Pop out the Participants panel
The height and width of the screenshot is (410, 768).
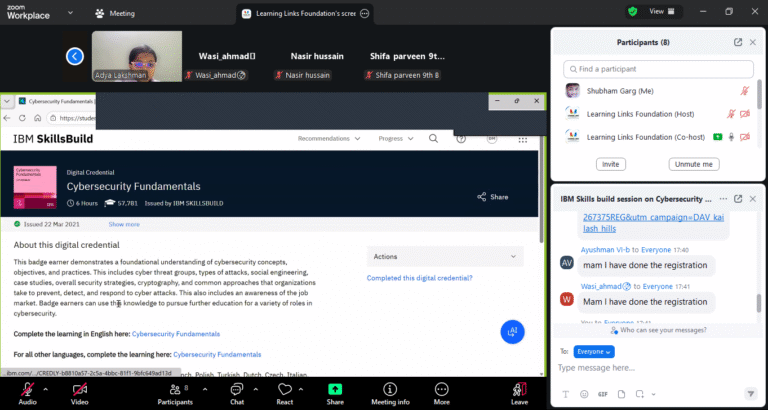pos(738,42)
